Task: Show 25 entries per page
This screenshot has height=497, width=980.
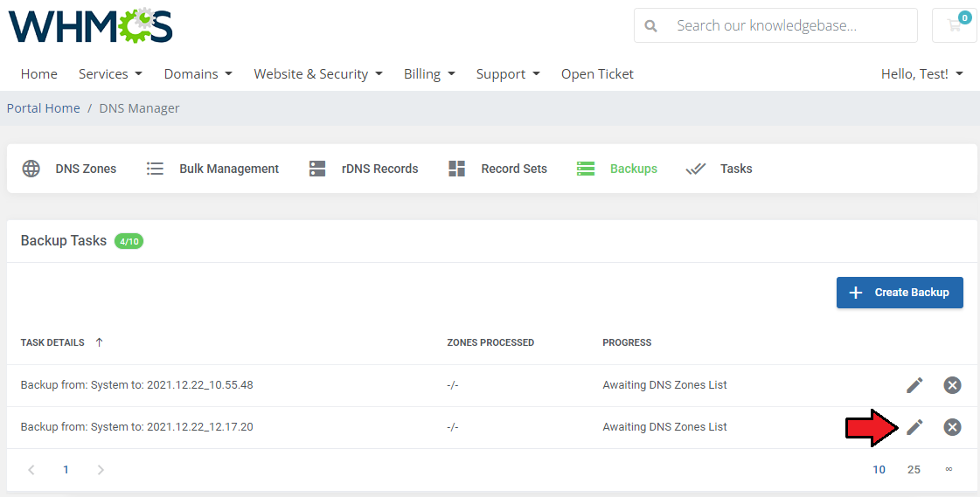Action: pyautogui.click(x=914, y=470)
